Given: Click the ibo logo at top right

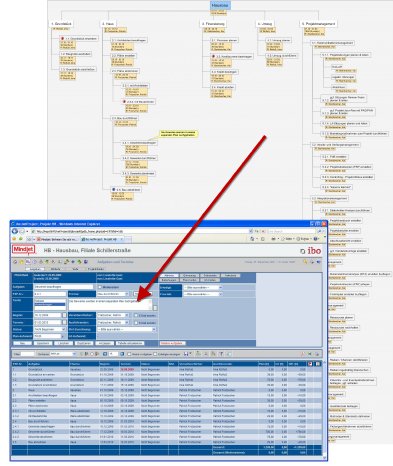Looking at the screenshot, I should (311, 251).
